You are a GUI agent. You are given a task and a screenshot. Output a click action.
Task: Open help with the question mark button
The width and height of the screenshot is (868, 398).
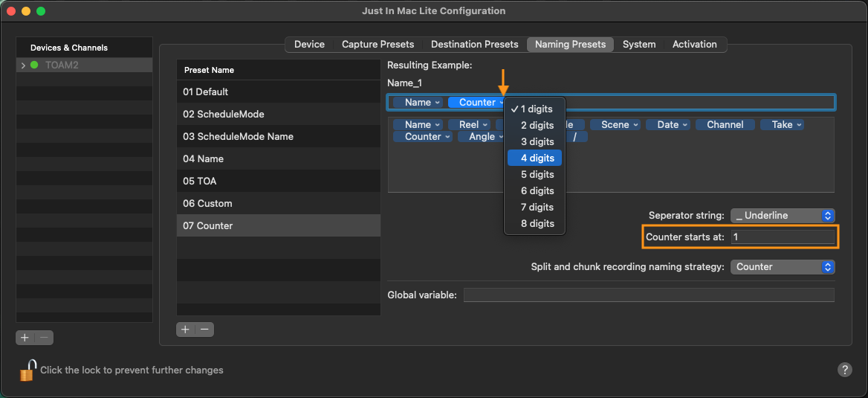[x=844, y=370]
